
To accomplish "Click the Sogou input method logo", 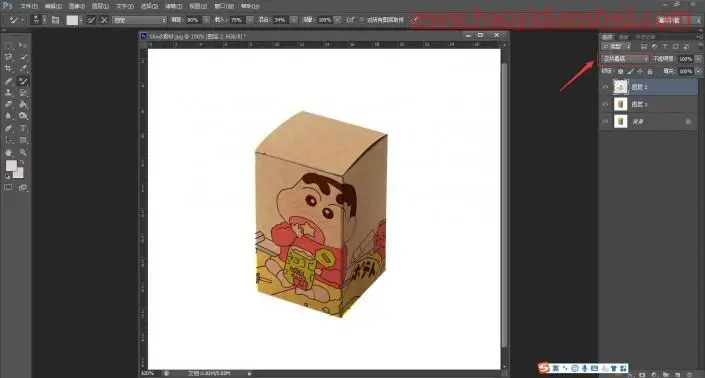I will pos(544,368).
